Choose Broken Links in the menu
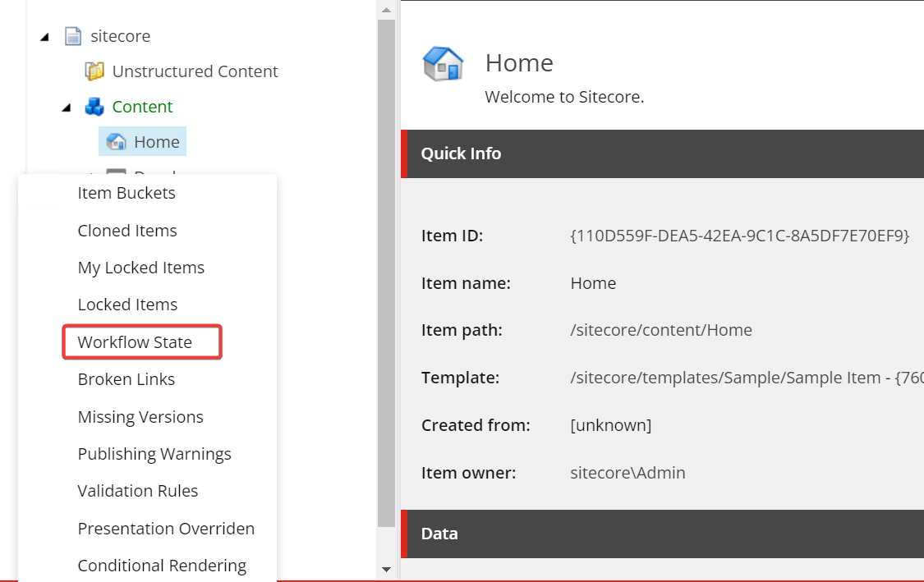 (x=126, y=379)
